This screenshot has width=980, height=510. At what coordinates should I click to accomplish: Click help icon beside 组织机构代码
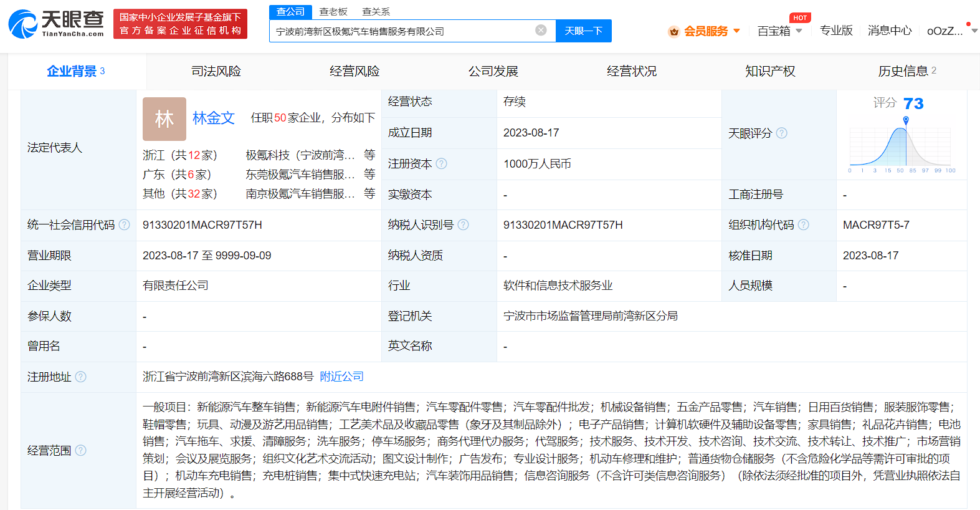[803, 224]
